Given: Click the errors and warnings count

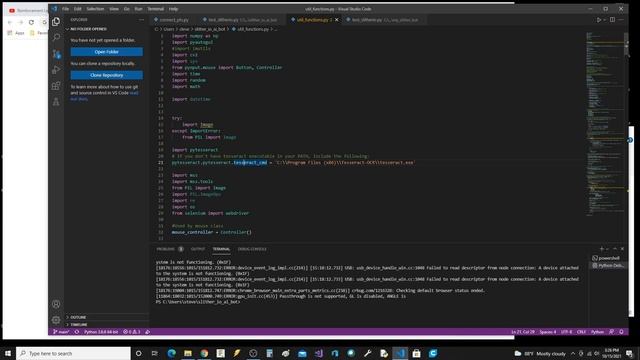Looking at the screenshot, I should click(x=131, y=332).
